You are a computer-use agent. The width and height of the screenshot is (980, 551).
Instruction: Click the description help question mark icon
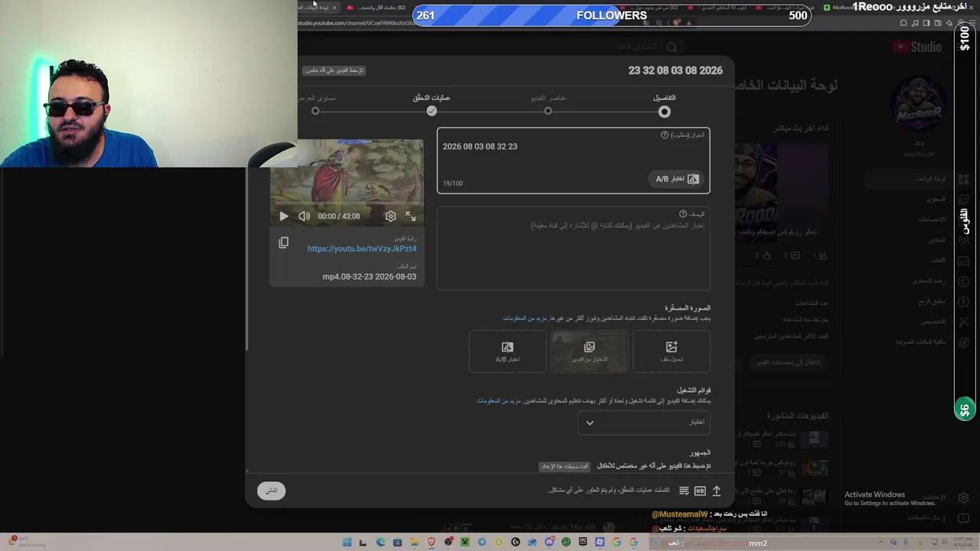click(x=683, y=214)
